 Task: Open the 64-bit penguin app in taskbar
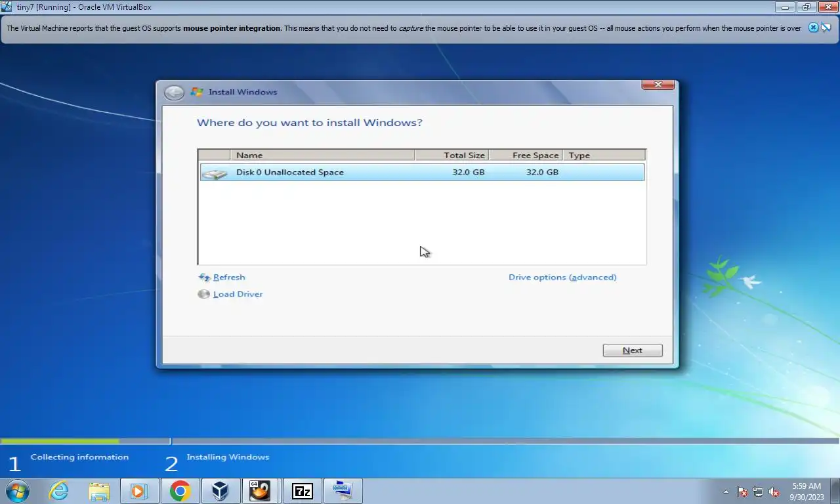pos(261,491)
